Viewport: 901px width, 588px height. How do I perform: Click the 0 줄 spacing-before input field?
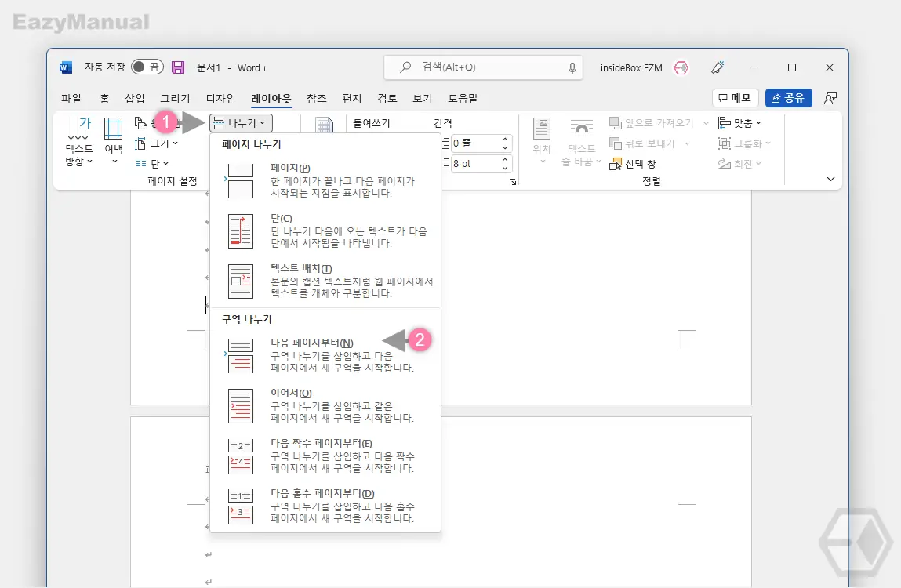475,143
